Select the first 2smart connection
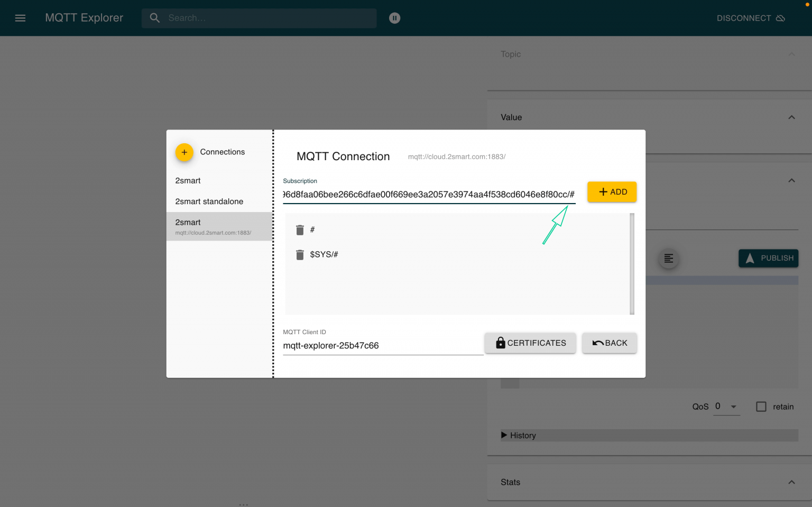The width and height of the screenshot is (812, 507). (x=219, y=181)
